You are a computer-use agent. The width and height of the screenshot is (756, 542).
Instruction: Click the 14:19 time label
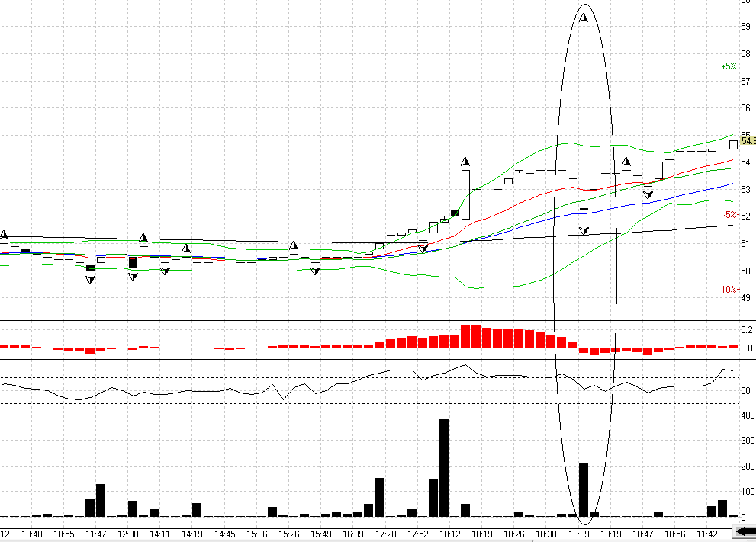(x=192, y=534)
